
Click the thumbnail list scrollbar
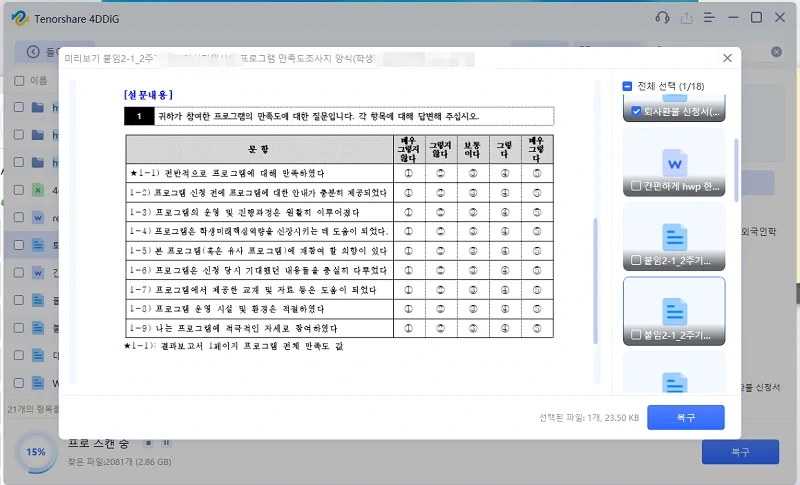tap(736, 170)
